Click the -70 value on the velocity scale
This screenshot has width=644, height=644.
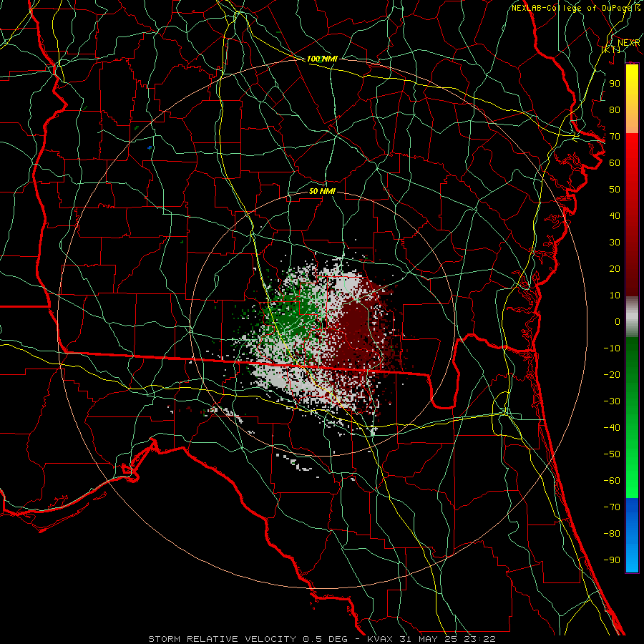point(612,507)
